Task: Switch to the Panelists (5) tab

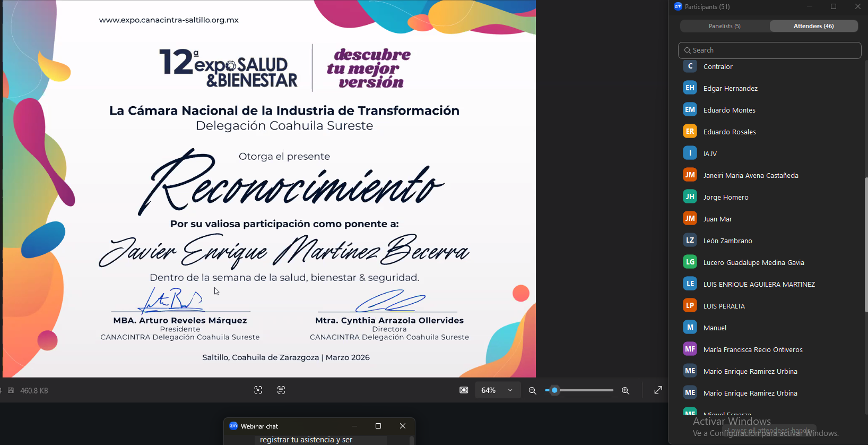Action: pos(725,26)
